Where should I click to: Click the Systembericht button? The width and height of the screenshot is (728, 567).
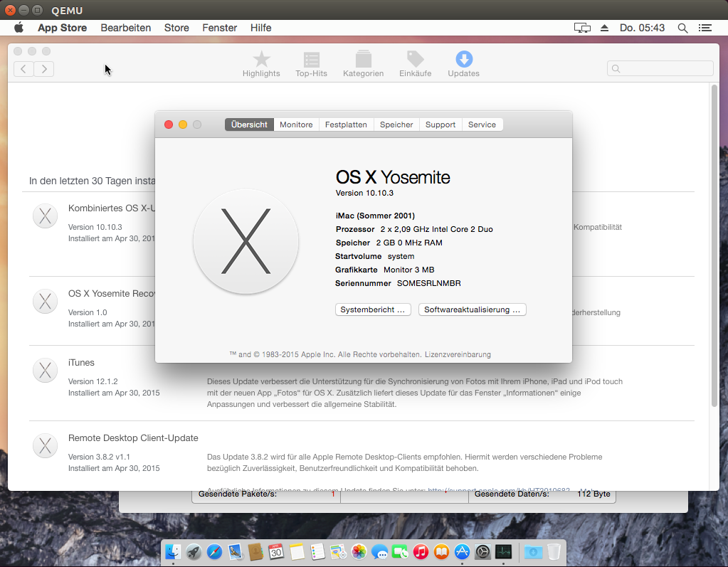click(x=373, y=309)
